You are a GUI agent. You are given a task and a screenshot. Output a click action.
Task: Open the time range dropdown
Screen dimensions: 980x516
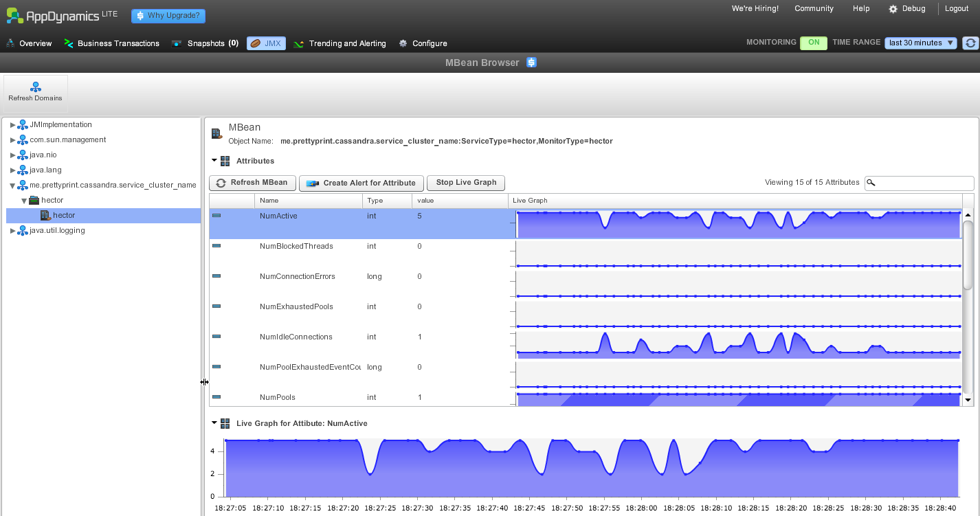[x=921, y=43]
